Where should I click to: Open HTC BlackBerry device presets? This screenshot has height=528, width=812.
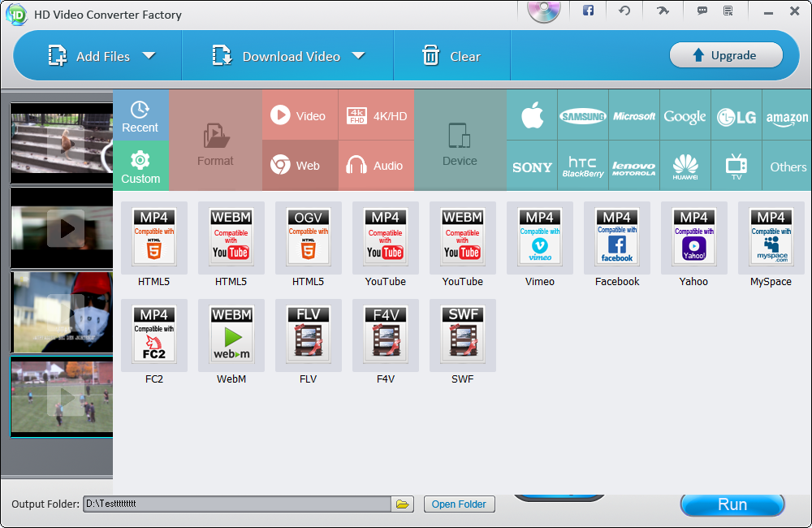pyautogui.click(x=582, y=166)
